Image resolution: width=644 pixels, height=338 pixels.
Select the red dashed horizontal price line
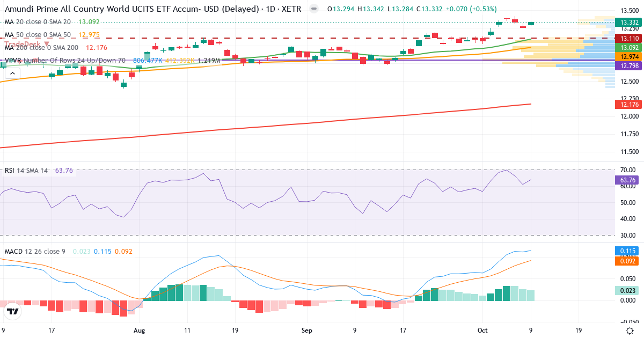[307, 38]
